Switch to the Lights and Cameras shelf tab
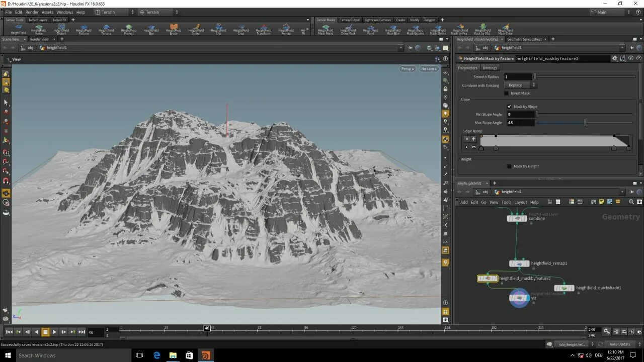Image resolution: width=644 pixels, height=362 pixels. [378, 20]
